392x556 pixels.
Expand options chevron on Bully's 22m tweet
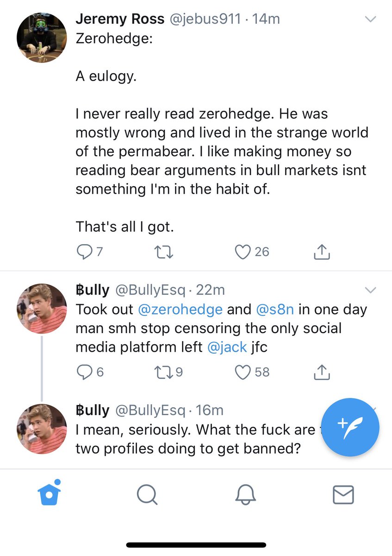point(371,291)
